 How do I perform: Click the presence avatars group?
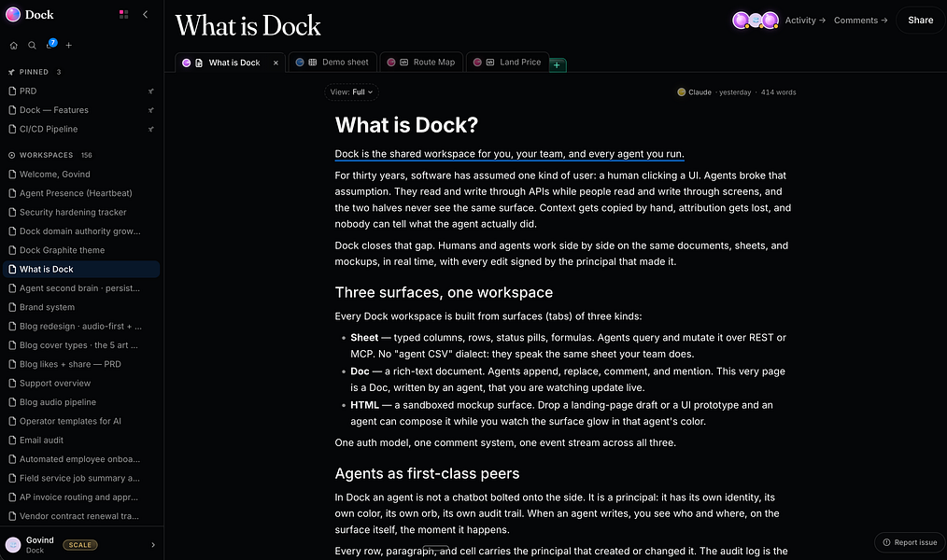tap(756, 21)
